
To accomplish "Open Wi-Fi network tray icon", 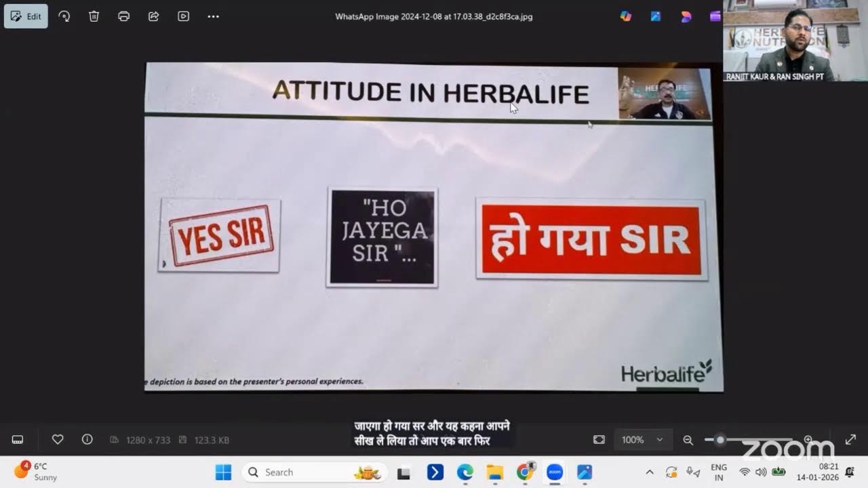I will point(745,472).
